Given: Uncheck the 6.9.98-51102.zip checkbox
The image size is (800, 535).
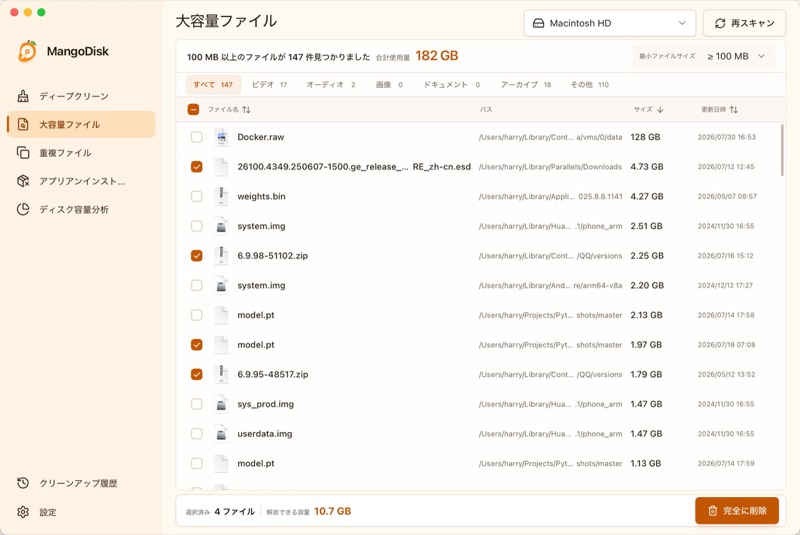Looking at the screenshot, I should [x=196, y=256].
